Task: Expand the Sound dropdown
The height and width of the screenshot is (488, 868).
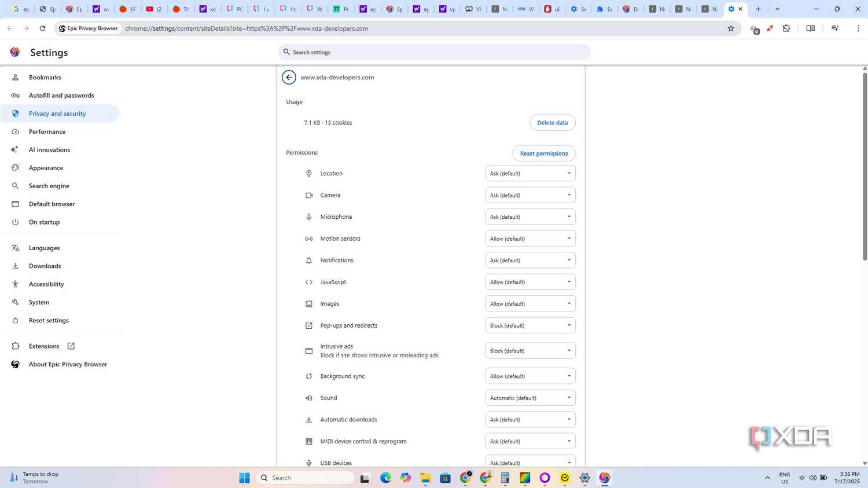Action: pos(530,398)
